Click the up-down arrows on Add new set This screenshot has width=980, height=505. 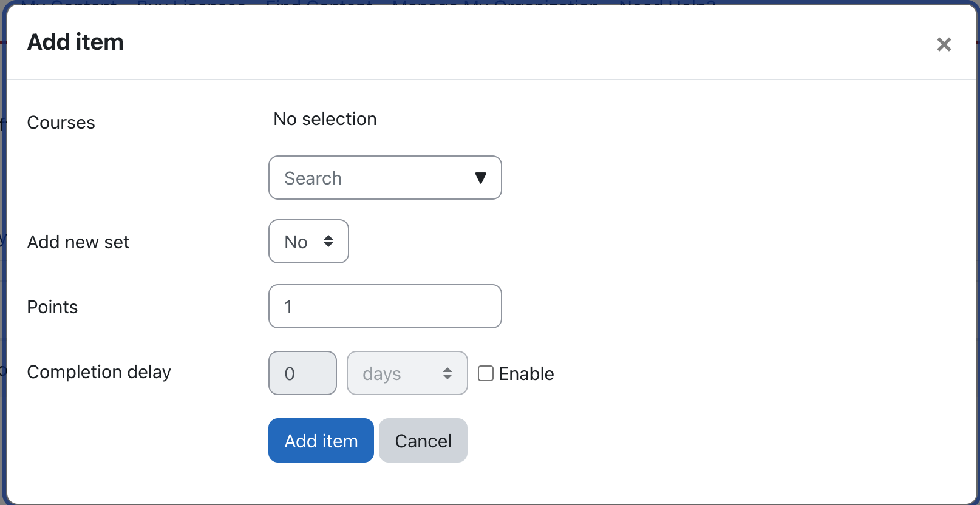[x=328, y=242]
